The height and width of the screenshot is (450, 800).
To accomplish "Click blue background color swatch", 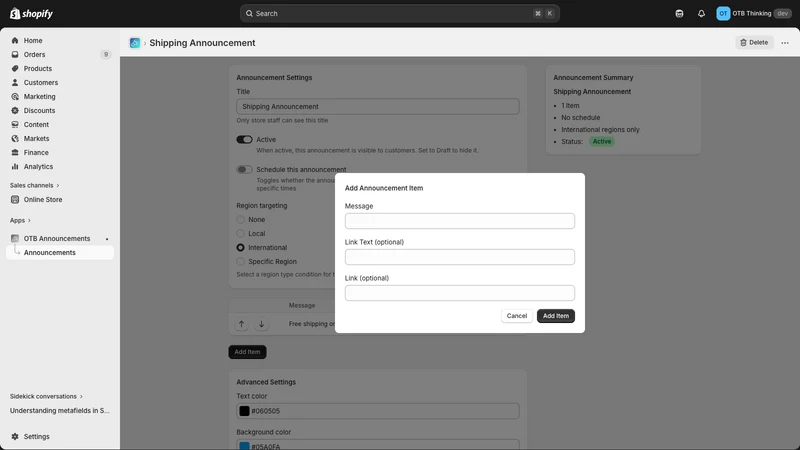I will point(244,446).
